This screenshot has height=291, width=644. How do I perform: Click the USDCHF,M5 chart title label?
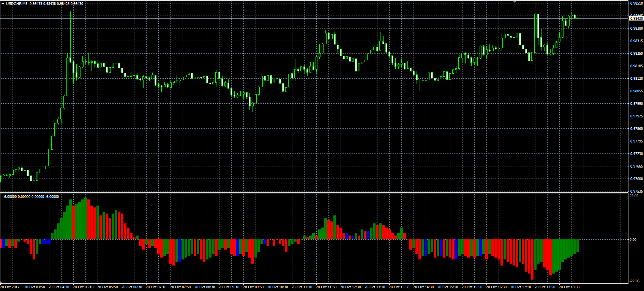[17, 3]
